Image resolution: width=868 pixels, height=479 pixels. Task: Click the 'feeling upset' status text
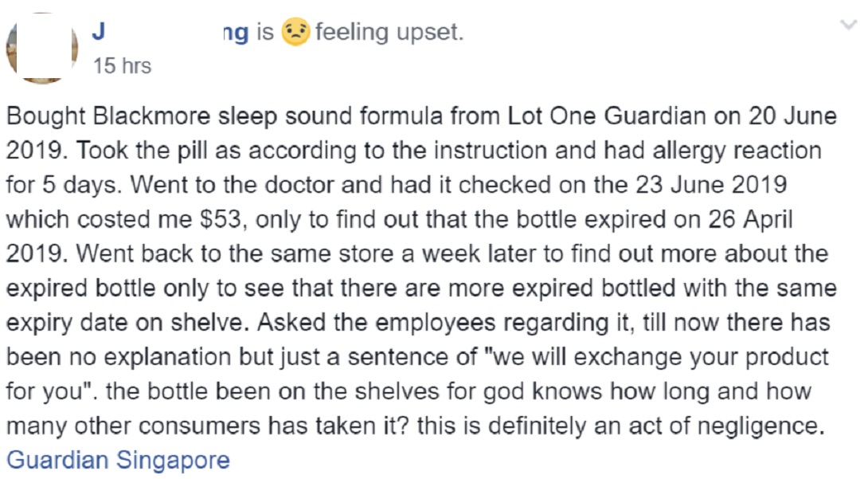point(389,32)
